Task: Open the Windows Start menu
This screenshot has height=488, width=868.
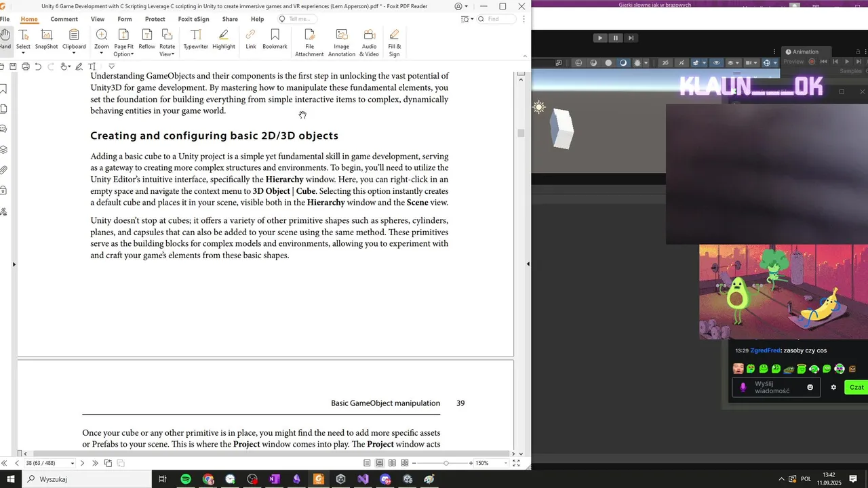Action: click(x=11, y=479)
